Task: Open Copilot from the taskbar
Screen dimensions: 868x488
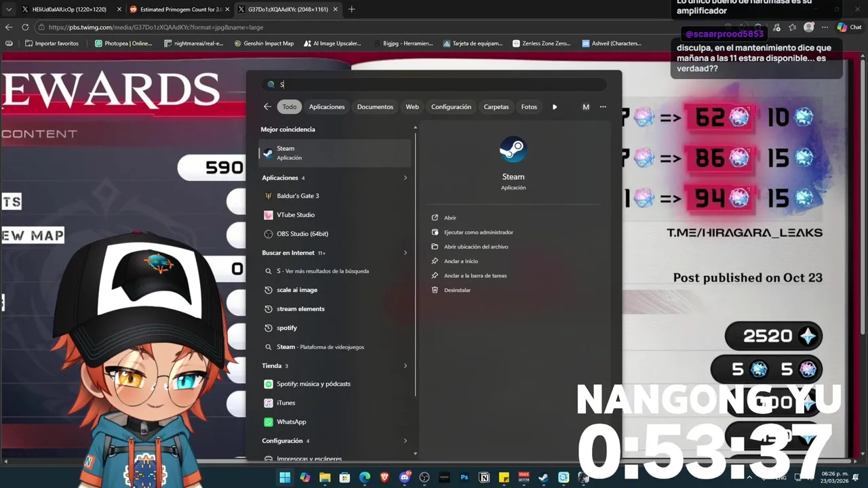Action: [305, 477]
